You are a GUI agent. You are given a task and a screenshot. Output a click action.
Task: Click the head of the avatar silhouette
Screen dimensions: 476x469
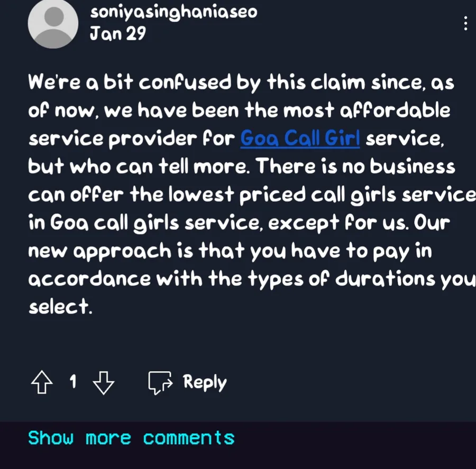[x=54, y=16]
